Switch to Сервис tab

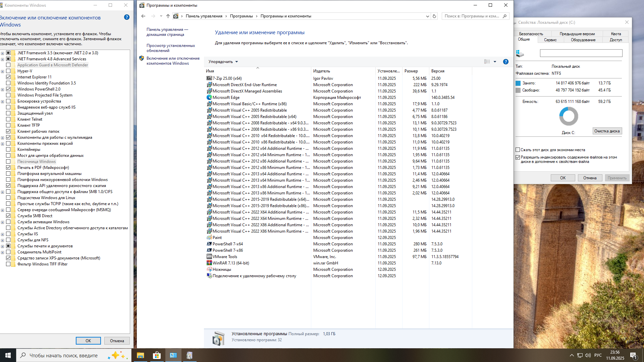tap(550, 40)
